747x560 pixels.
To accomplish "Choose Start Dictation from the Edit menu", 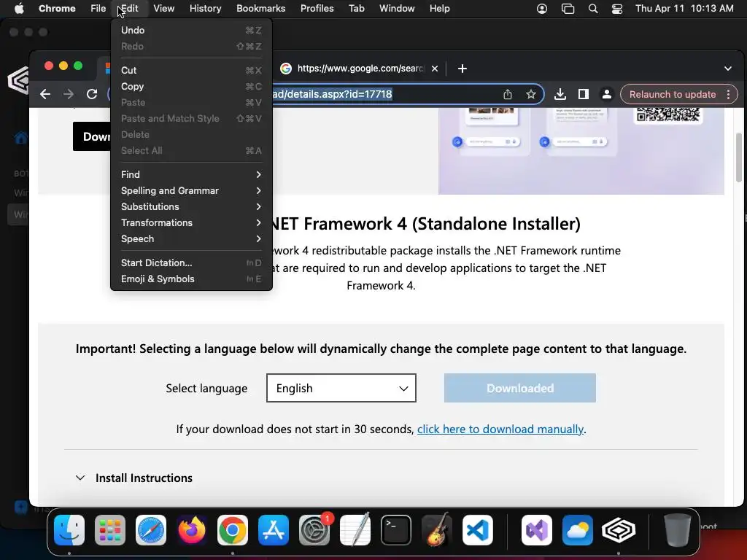I will click(x=191, y=262).
